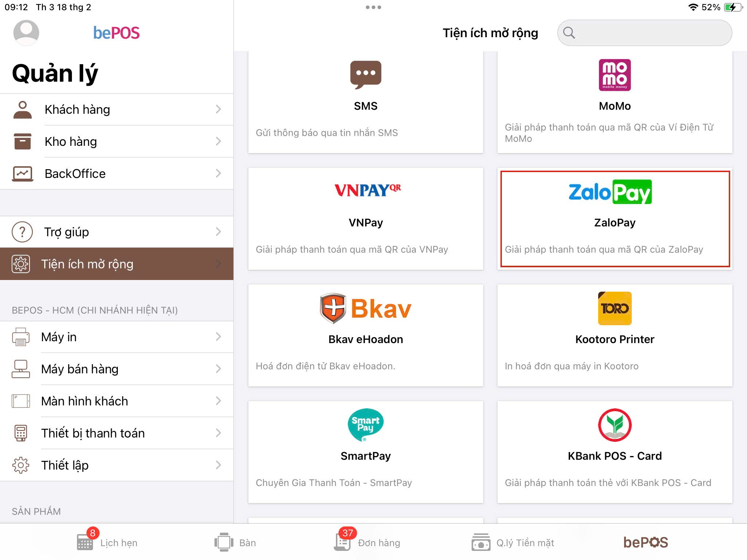The height and width of the screenshot is (560, 747).
Task: Select the MoMo wallet logo
Action: pyautogui.click(x=615, y=75)
